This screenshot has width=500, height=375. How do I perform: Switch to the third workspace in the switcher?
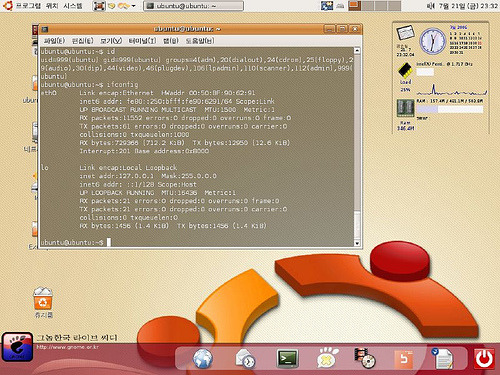tap(381, 6)
